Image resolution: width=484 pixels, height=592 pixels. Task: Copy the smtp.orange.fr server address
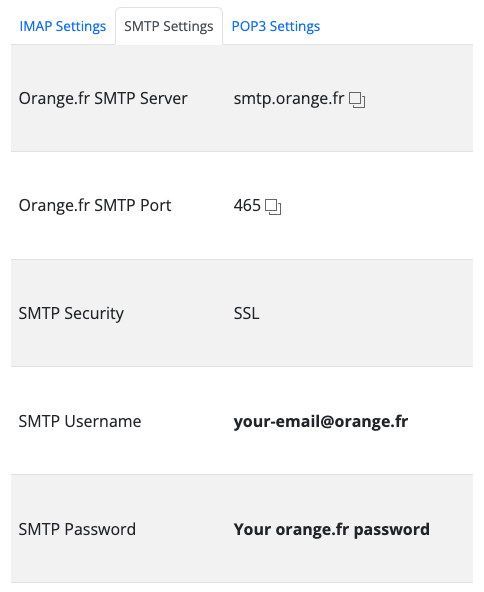click(x=357, y=100)
